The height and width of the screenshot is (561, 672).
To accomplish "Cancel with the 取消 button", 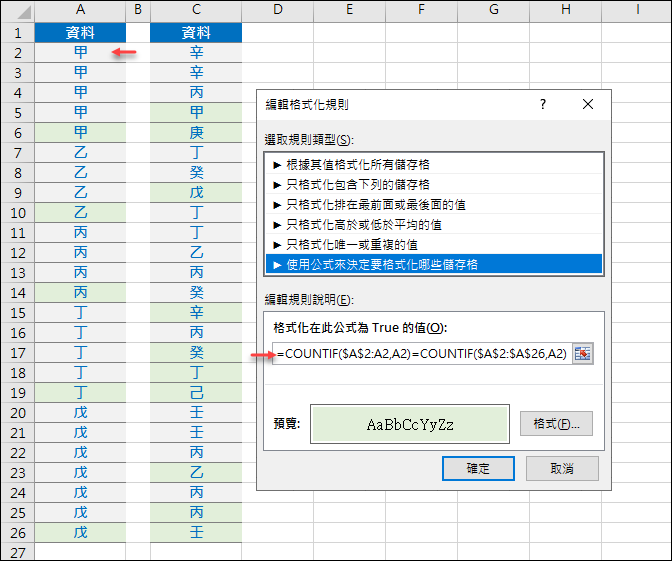I will coord(562,468).
